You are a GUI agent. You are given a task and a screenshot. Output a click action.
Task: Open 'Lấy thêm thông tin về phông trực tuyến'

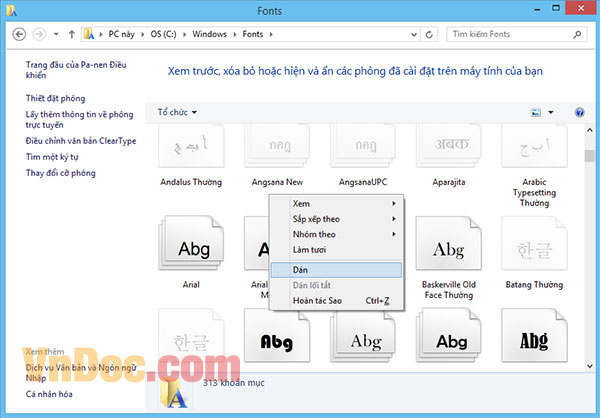pos(80,119)
